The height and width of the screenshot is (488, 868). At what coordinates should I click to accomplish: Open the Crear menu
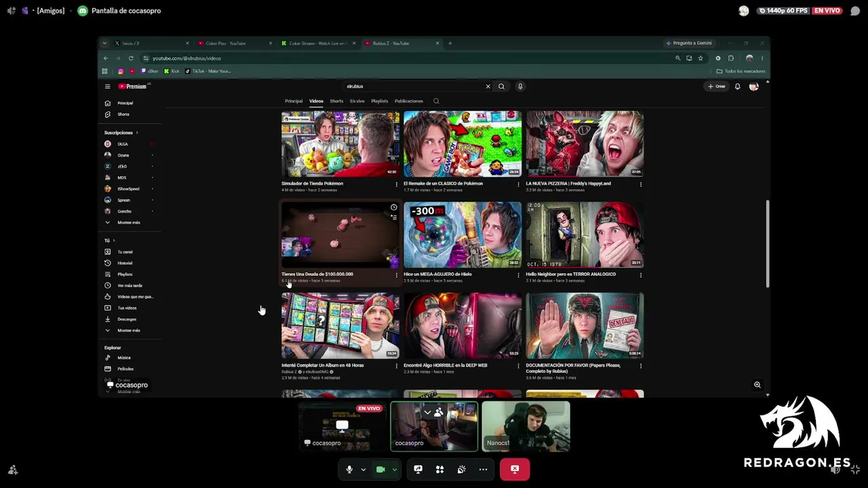pos(717,87)
